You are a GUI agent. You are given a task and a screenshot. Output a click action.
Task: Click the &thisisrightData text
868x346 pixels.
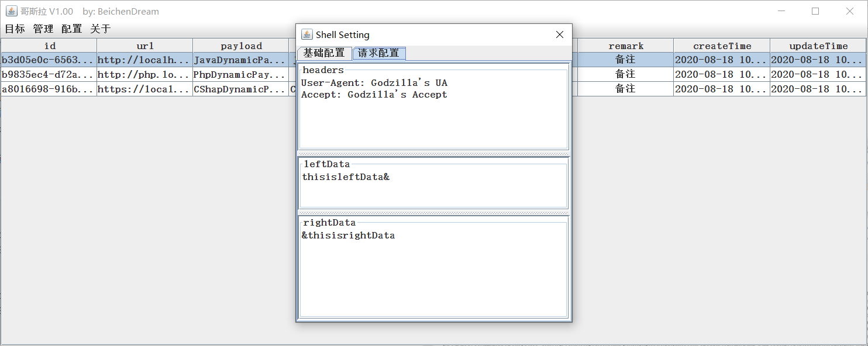tap(348, 236)
